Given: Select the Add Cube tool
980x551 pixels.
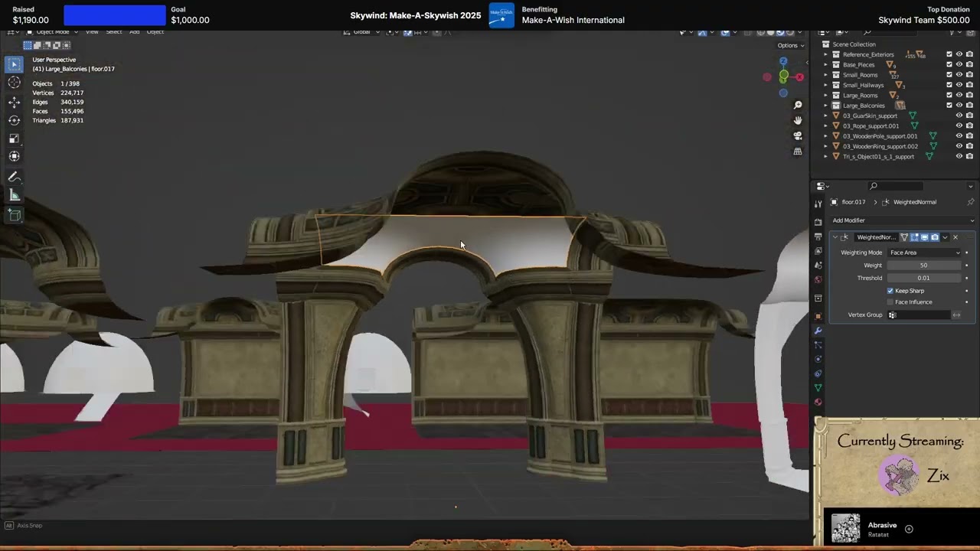Looking at the screenshot, I should pyautogui.click(x=14, y=215).
